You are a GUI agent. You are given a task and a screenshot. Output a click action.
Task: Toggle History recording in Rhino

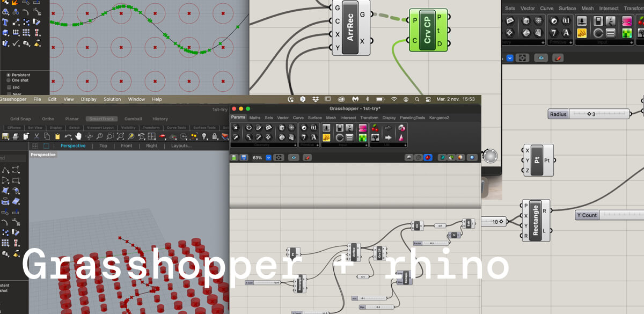[x=160, y=119]
